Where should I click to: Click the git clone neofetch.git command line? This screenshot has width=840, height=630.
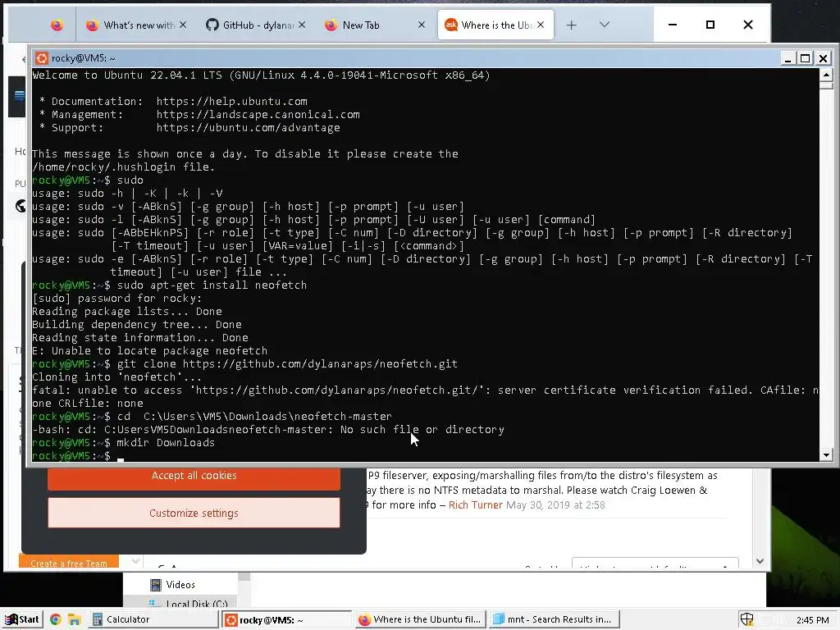click(287, 363)
